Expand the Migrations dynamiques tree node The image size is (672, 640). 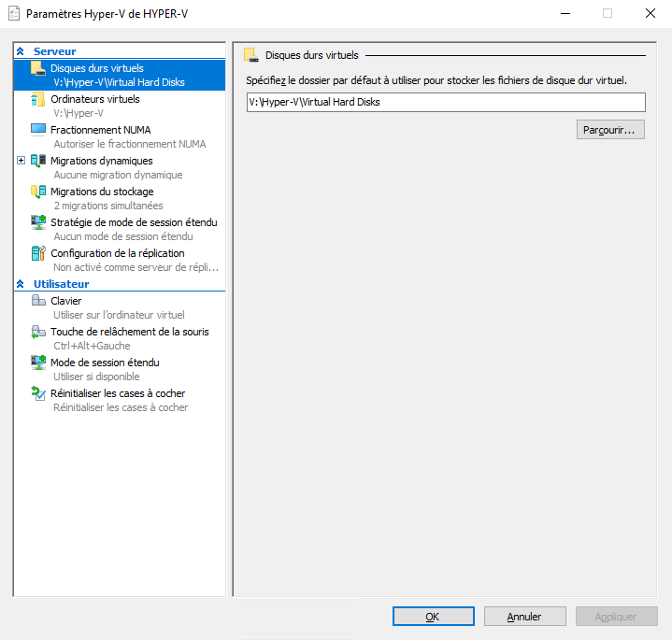[21, 161]
